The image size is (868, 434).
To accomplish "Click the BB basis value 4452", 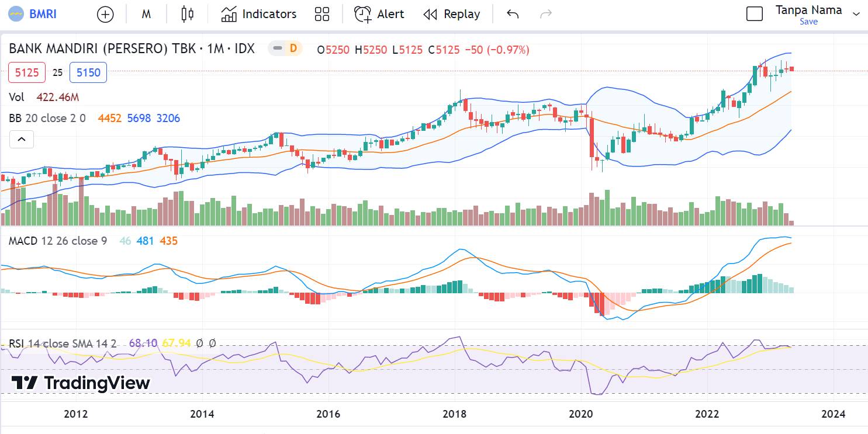I will tap(110, 118).
